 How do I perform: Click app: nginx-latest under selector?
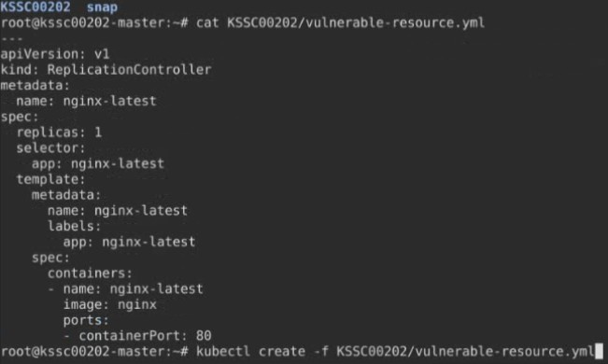coord(98,164)
